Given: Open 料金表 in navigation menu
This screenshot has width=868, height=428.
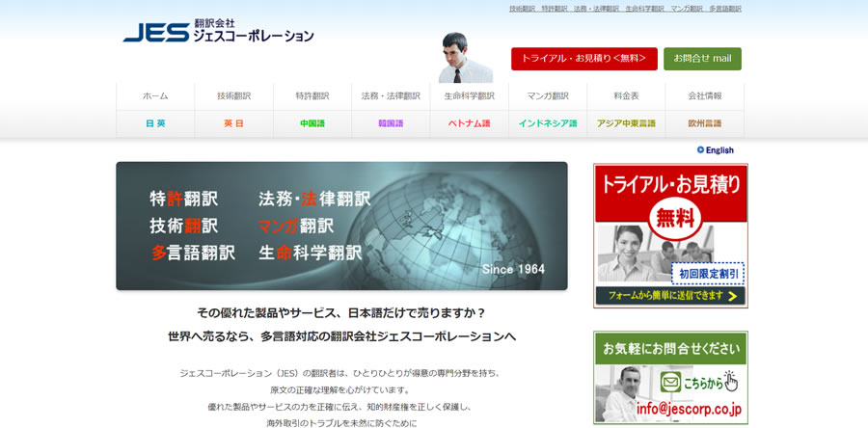Looking at the screenshot, I should tap(626, 96).
